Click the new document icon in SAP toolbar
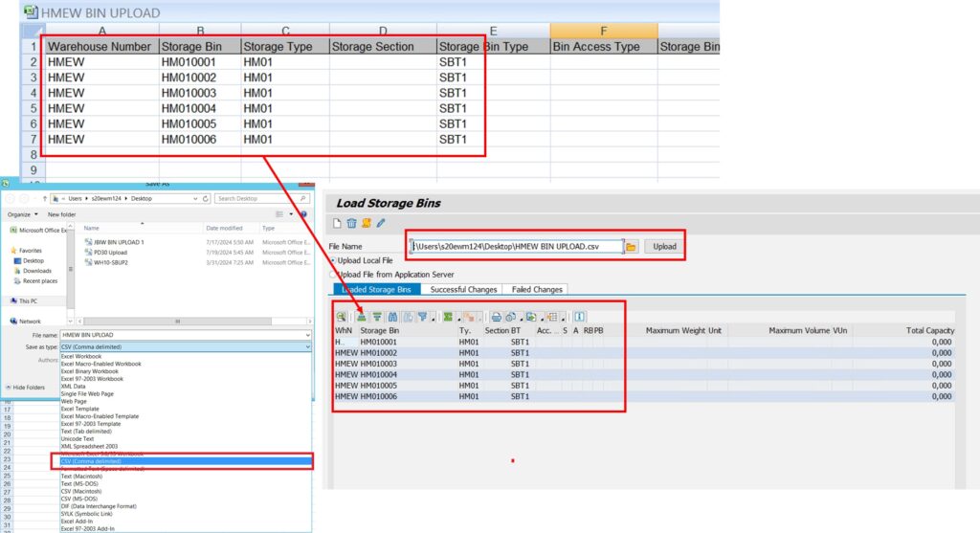 (337, 224)
